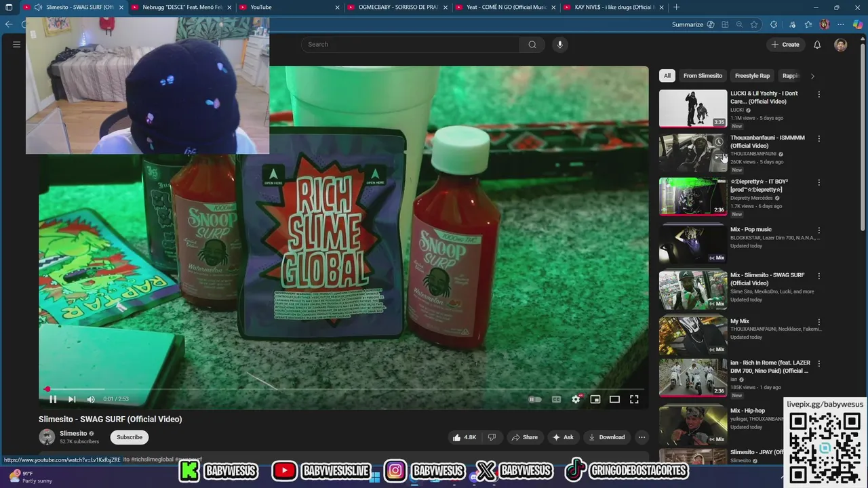Image resolution: width=868 pixels, height=488 pixels.
Task: Open the Create menu
Action: pos(785,45)
